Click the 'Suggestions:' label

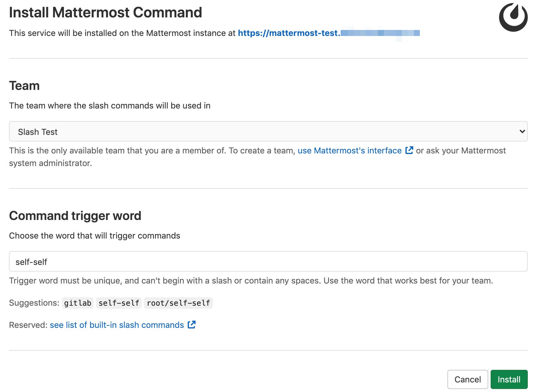34,303
